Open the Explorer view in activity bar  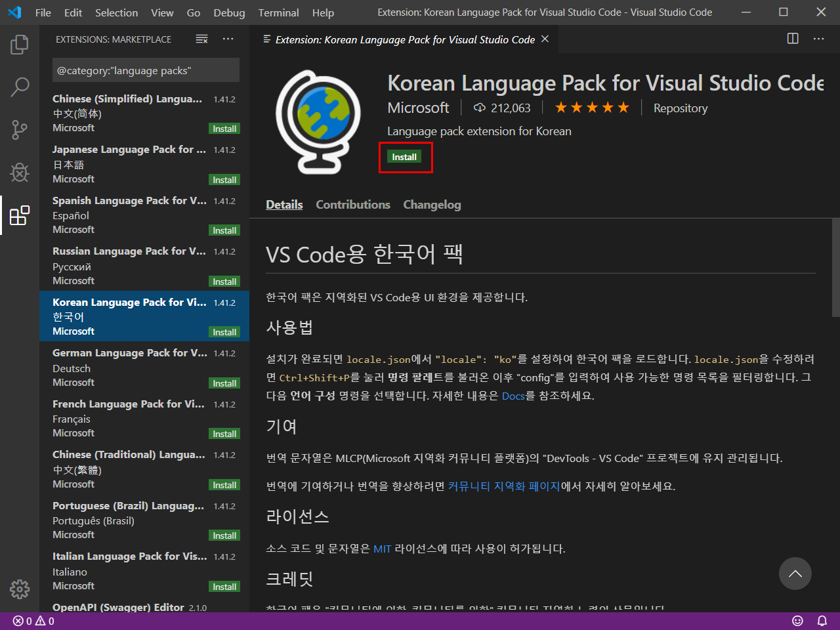click(20, 45)
